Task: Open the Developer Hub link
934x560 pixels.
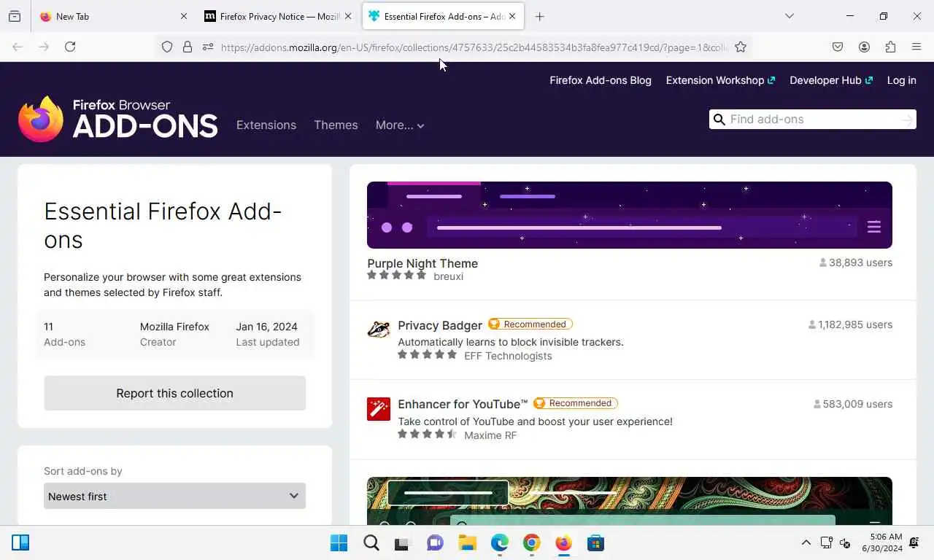Action: 831,80
